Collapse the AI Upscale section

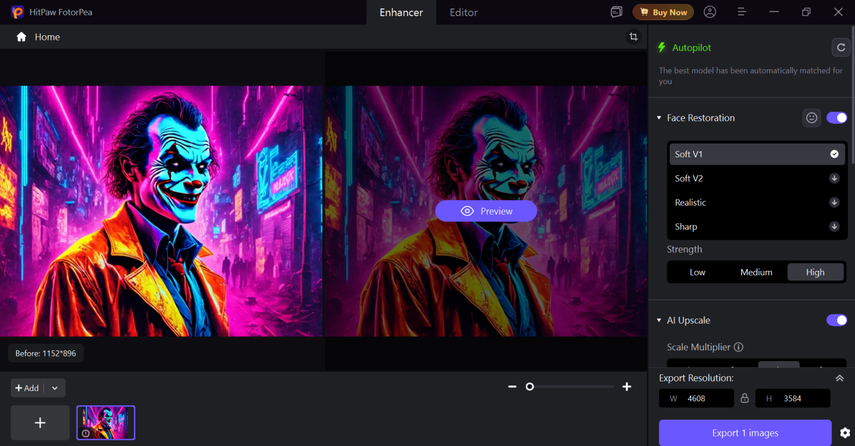[659, 320]
